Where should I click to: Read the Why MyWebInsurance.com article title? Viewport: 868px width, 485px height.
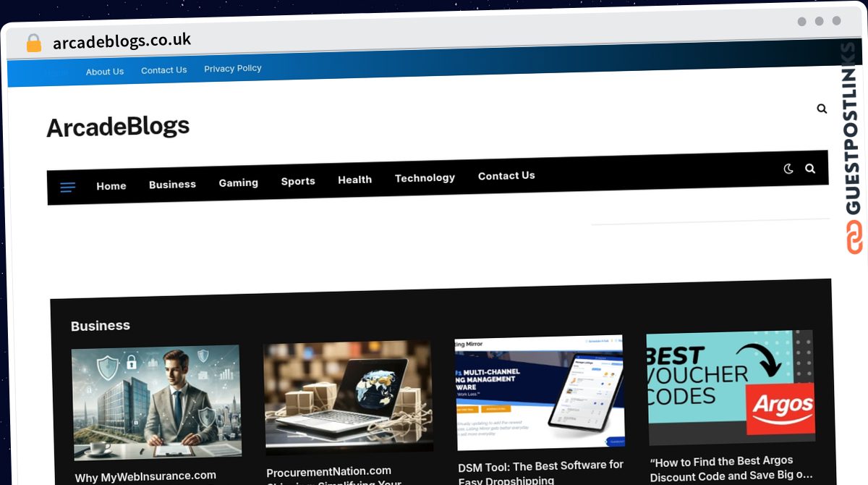click(145, 477)
